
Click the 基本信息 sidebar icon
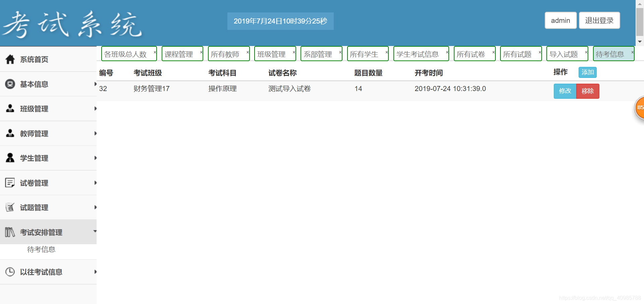[10, 84]
